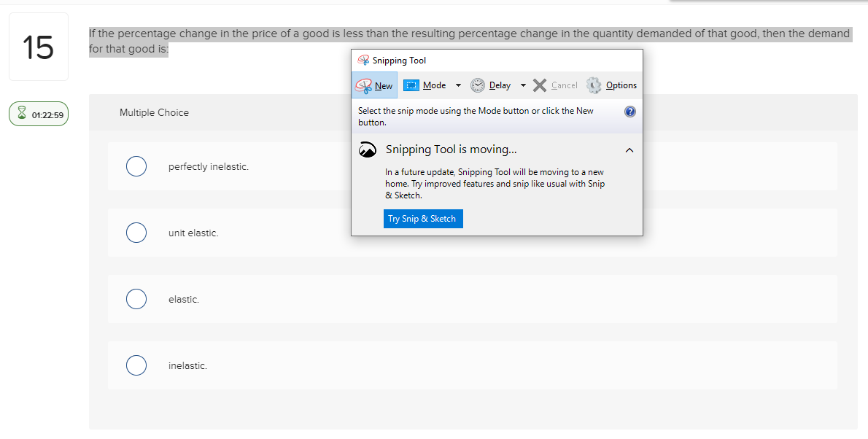Viewport: 868px width, 439px height.
Task: Click the hourglass timer icon
Action: coord(22,113)
